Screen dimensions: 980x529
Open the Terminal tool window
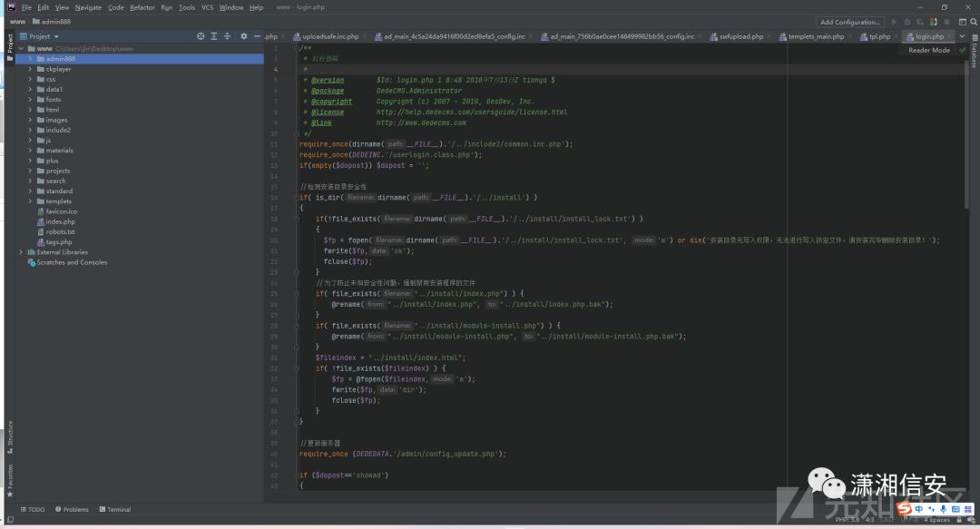(x=115, y=510)
